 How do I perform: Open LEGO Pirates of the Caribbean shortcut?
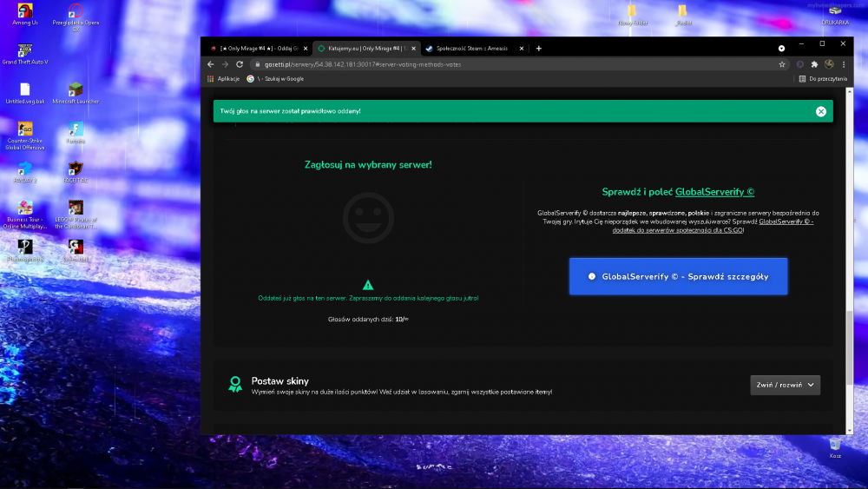pos(76,215)
